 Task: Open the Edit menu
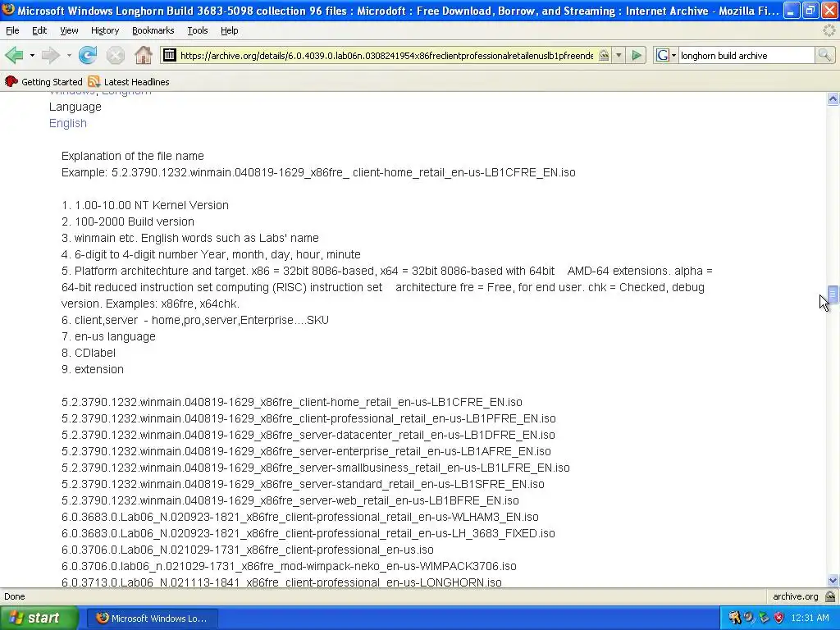tap(39, 30)
